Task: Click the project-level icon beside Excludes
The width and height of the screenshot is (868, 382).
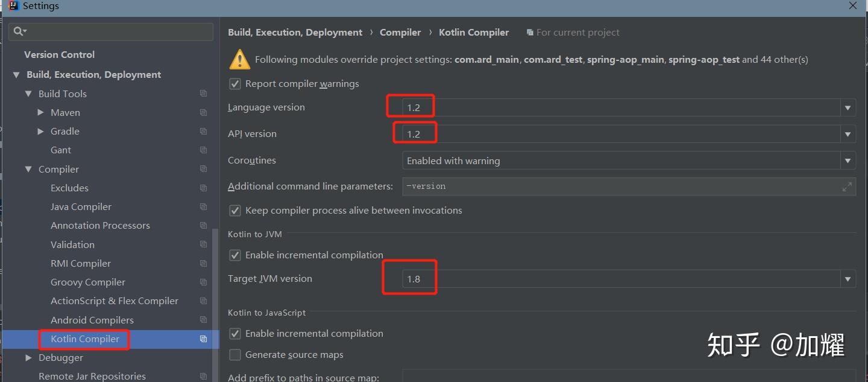Action: (x=203, y=188)
